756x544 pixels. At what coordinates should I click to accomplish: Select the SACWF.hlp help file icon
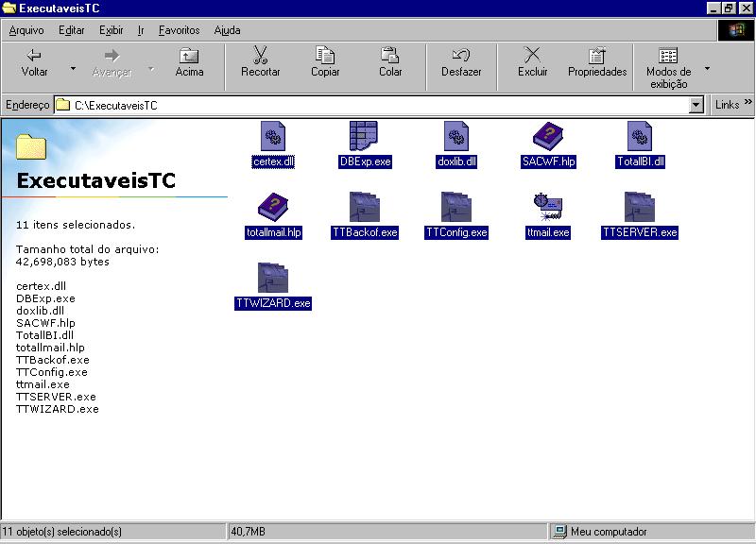click(x=548, y=136)
